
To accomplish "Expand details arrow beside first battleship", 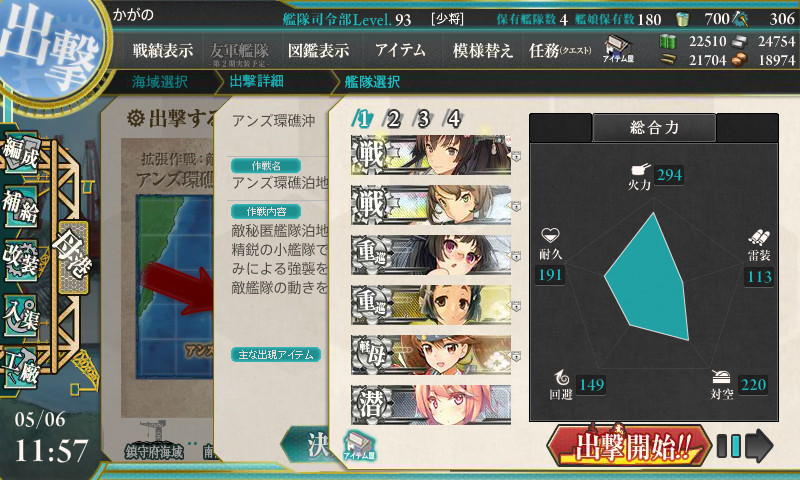I will coord(516,156).
